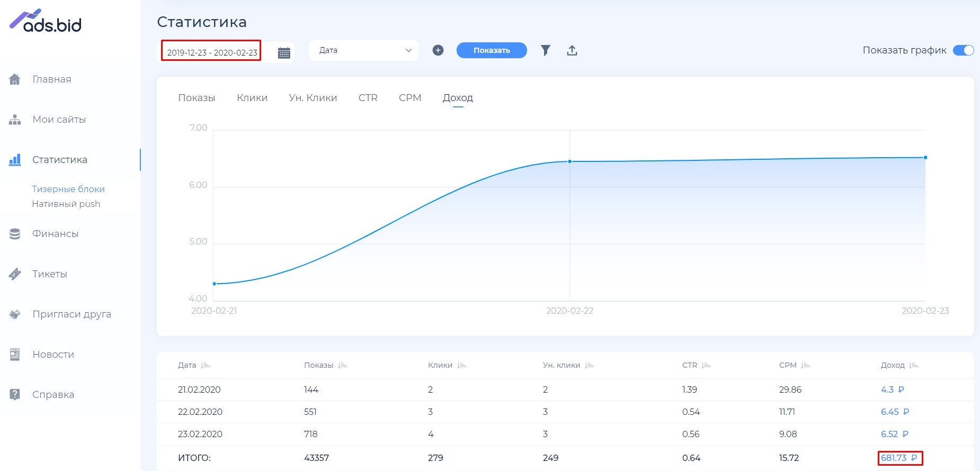Open Пригласи друга page

click(72, 314)
